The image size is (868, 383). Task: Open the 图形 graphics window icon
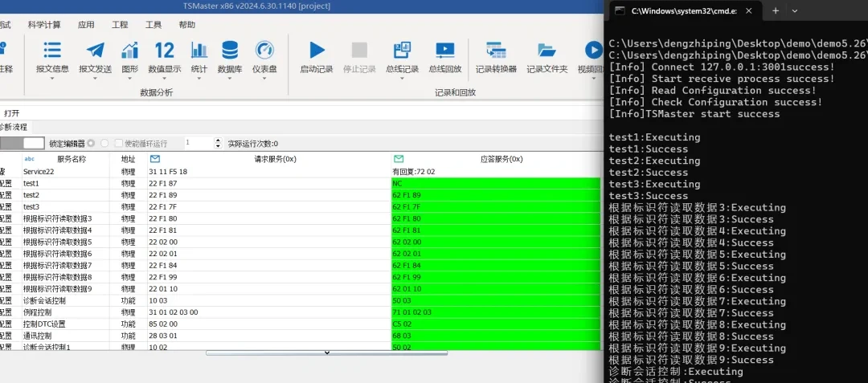click(x=130, y=51)
